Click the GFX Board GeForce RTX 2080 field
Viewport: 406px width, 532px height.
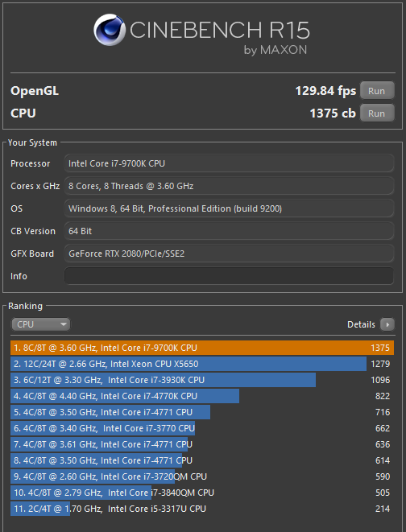coord(229,254)
